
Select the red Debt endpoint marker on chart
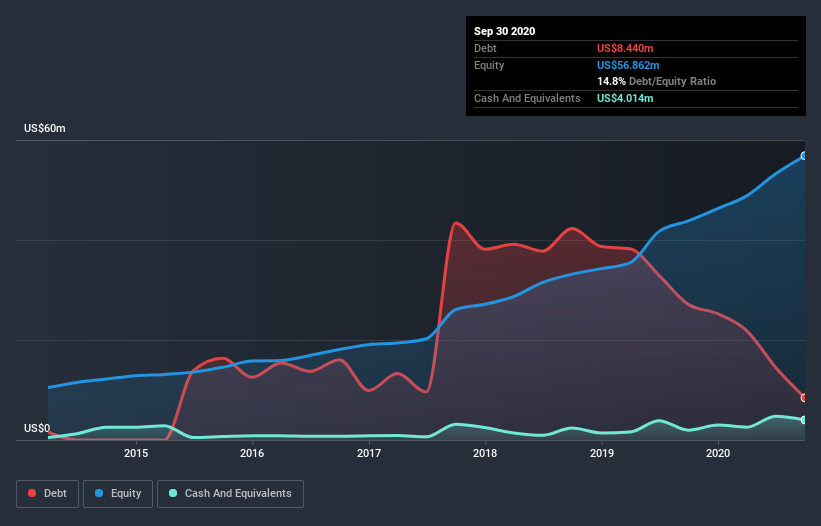[x=804, y=398]
